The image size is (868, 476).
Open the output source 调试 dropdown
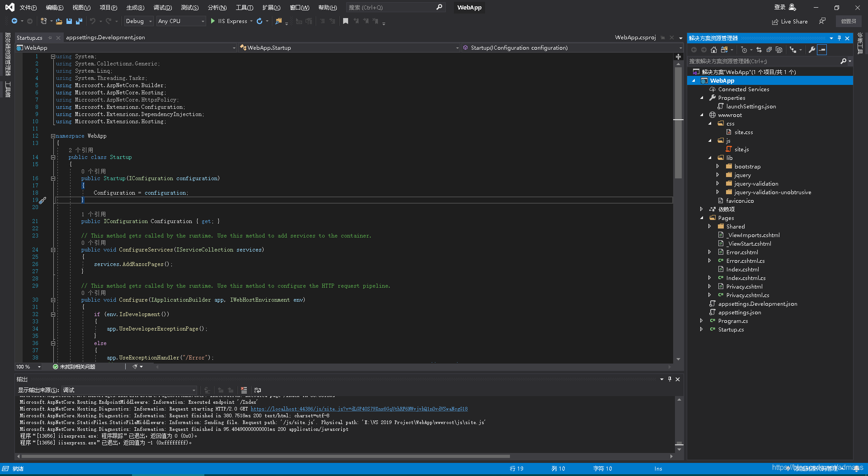pyautogui.click(x=129, y=390)
